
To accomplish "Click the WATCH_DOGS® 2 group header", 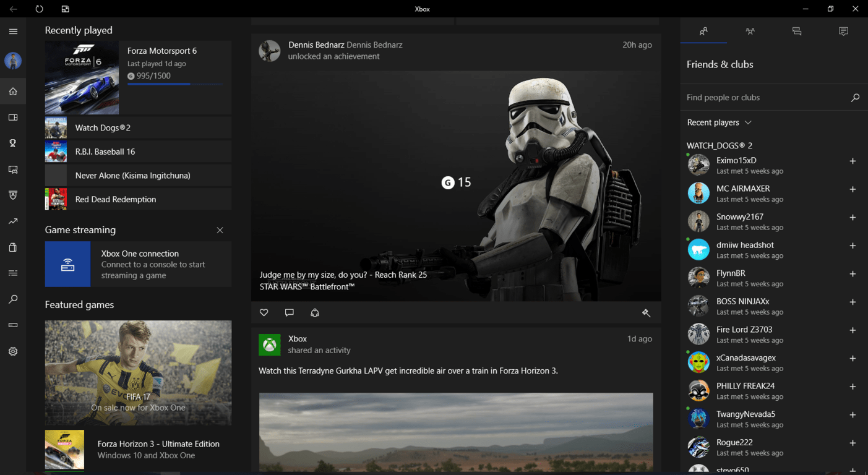I will 720,146.
